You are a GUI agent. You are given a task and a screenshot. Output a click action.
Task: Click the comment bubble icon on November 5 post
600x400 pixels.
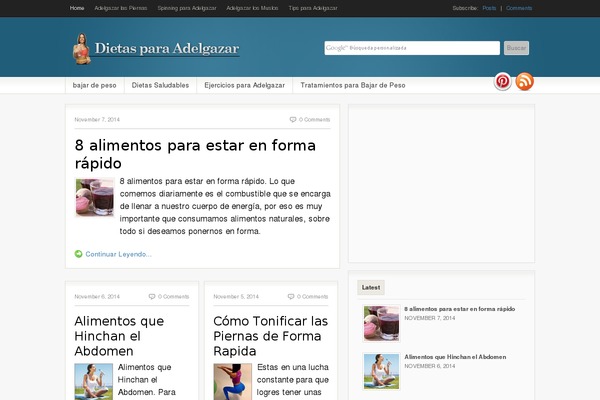(x=291, y=296)
